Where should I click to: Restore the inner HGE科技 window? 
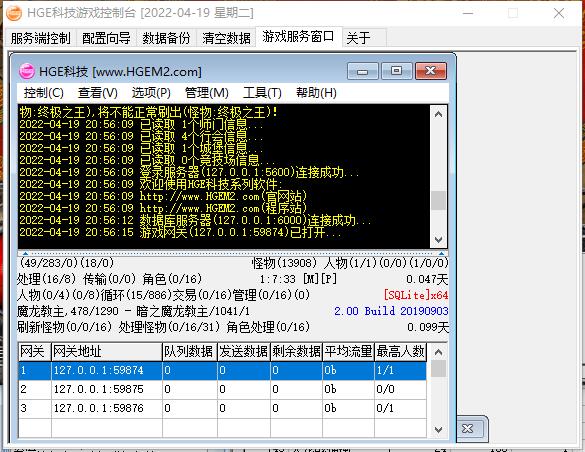pyautogui.click(x=397, y=71)
